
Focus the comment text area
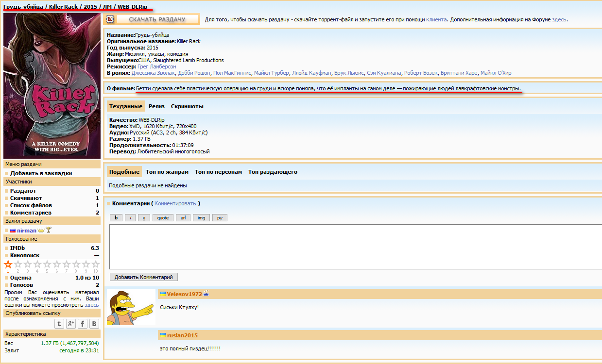(x=355, y=247)
